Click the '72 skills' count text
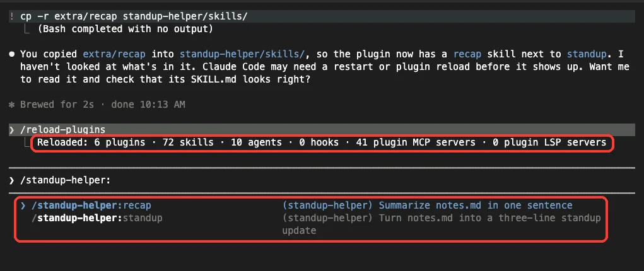 click(x=188, y=143)
